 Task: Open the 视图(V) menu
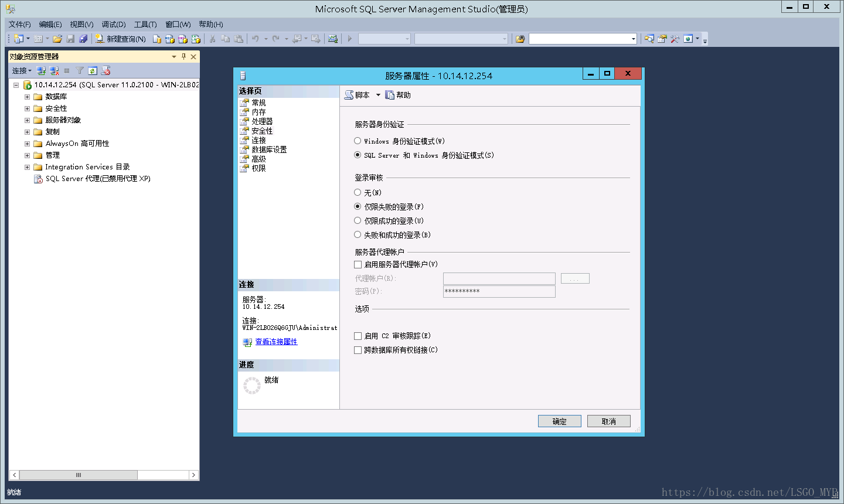[x=81, y=24]
